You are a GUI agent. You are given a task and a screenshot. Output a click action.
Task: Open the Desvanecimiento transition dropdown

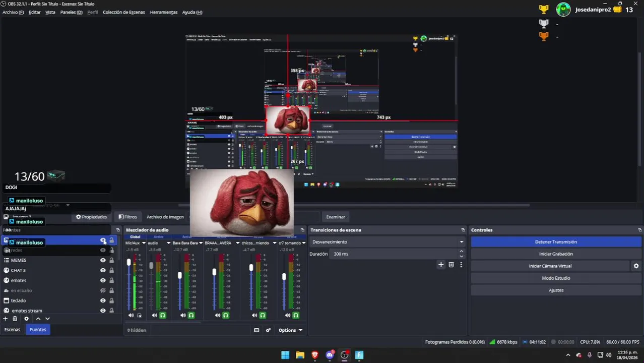387,242
